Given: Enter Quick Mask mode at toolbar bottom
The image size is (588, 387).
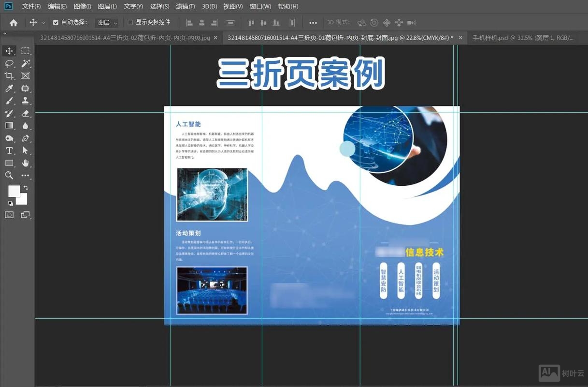Looking at the screenshot, I should tap(9, 215).
